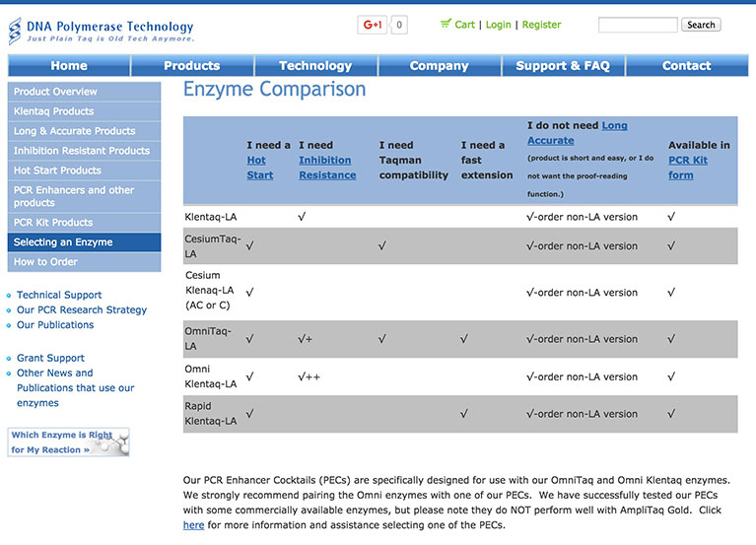756x545 pixels.
Task: Click Klentaq-LA 'order non-LA version' cell
Action: (582, 217)
